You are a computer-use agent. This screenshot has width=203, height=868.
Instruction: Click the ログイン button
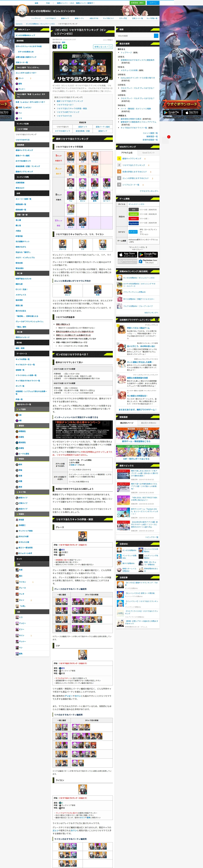coord(153,3)
